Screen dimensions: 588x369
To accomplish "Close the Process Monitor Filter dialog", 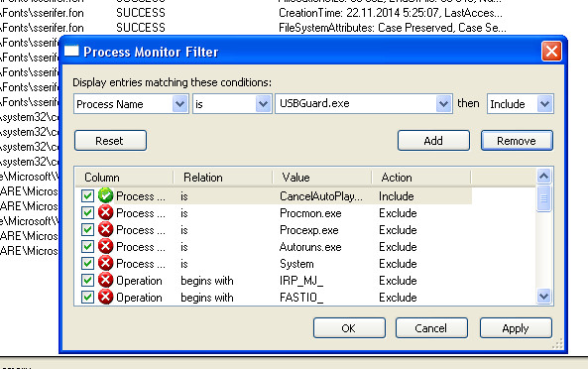I will pyautogui.click(x=551, y=51).
